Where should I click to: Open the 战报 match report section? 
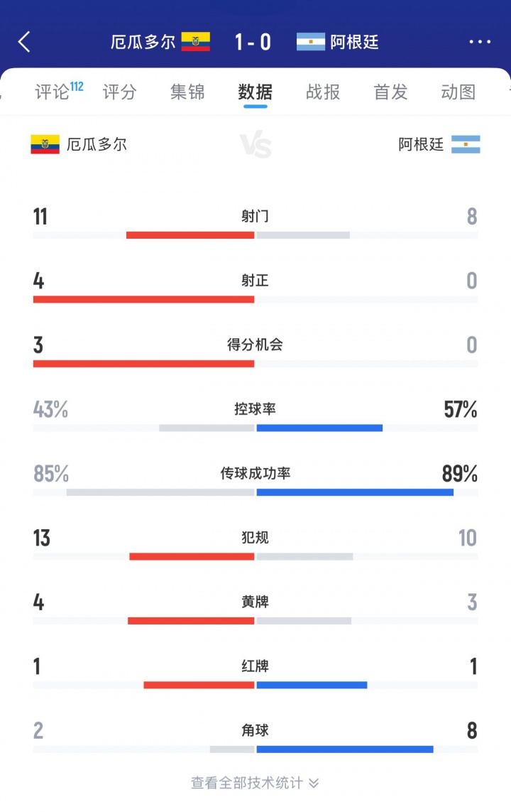point(322,92)
